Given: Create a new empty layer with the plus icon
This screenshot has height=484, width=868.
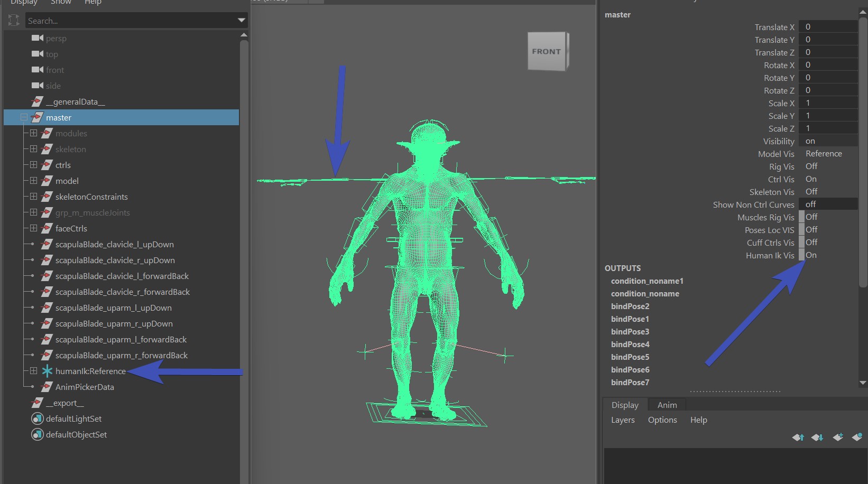Looking at the screenshot, I should pyautogui.click(x=838, y=437).
